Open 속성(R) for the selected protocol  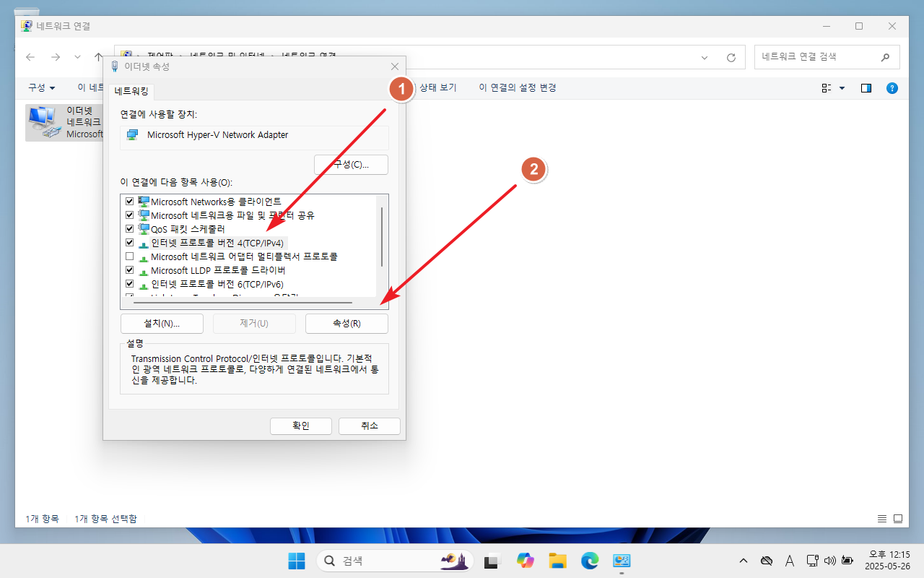click(346, 323)
